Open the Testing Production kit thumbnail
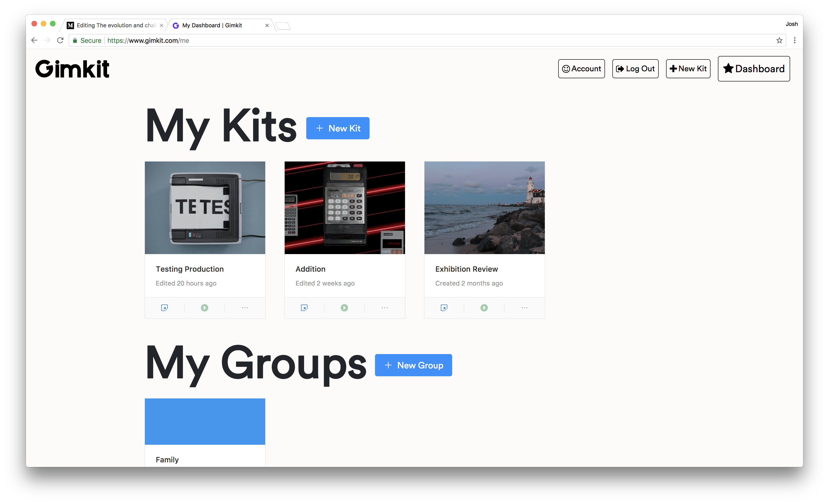 coord(205,208)
